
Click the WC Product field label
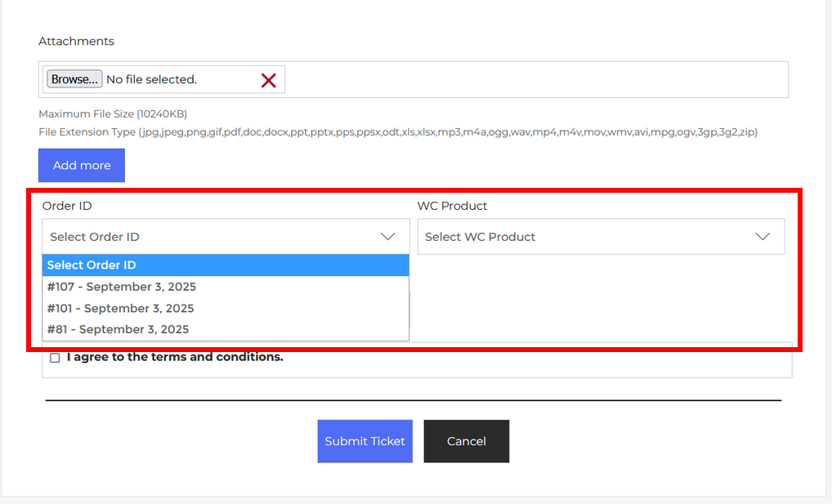pyautogui.click(x=452, y=206)
